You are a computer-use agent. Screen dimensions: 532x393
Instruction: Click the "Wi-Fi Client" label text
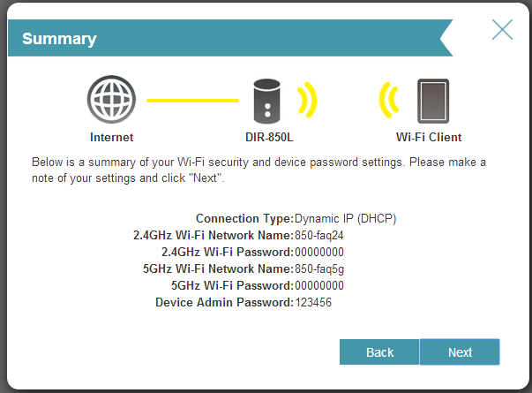click(x=429, y=138)
